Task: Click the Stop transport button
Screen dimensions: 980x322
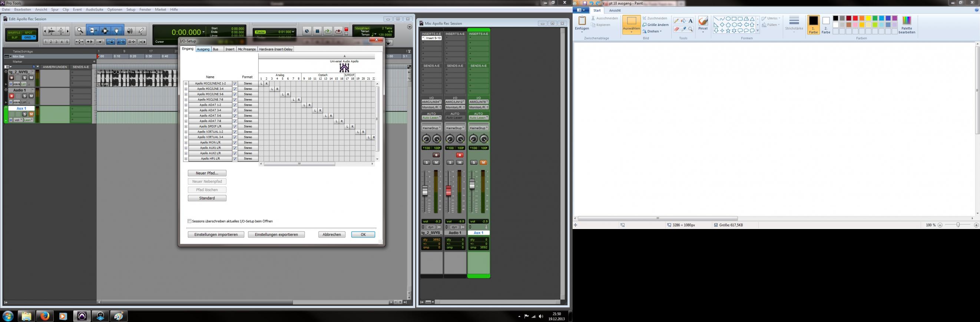Action: pyautogui.click(x=317, y=31)
